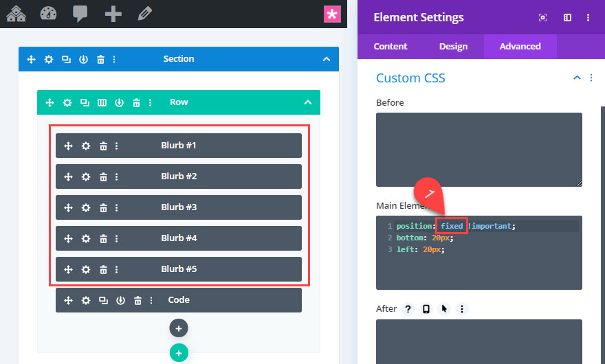Click the After field help question icon
Image resolution: width=605 pixels, height=364 pixels.
408,309
